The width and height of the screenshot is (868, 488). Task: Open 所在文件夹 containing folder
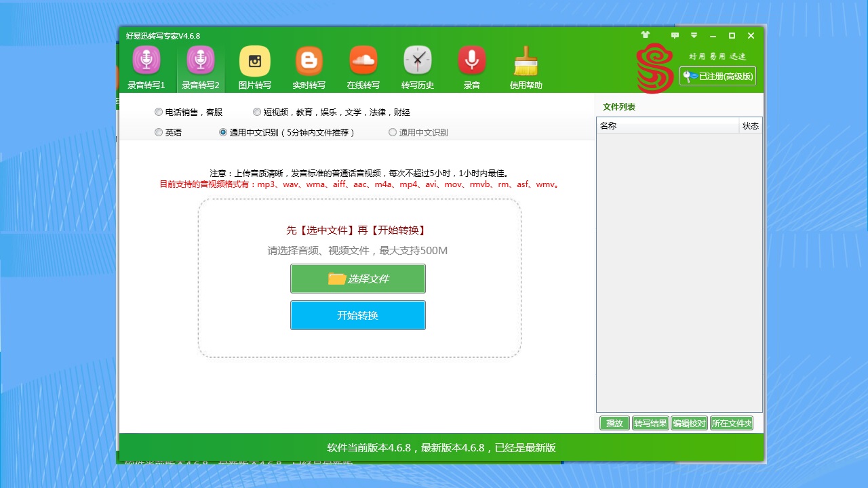[x=732, y=422]
